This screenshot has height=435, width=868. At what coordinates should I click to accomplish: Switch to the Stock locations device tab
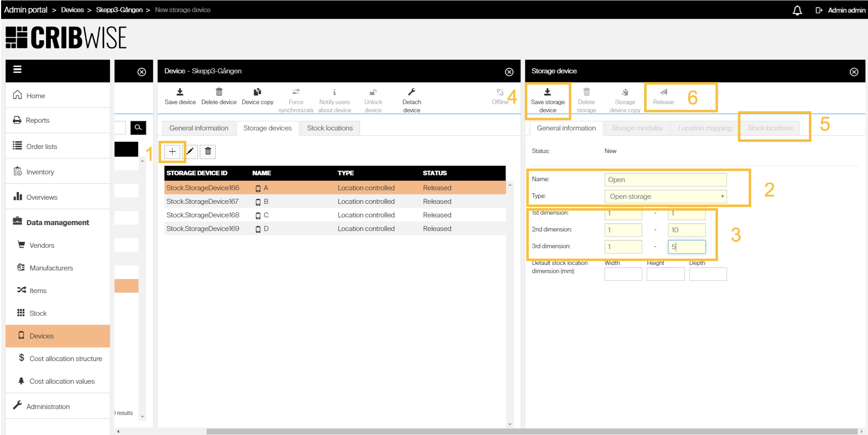[x=329, y=128]
